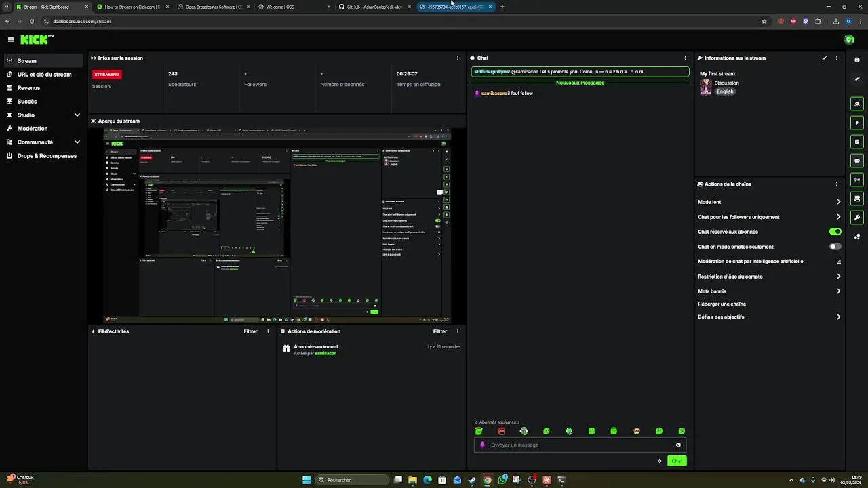Edit stream info using the header pencil icon
Viewport: 868px width, 488px height.
click(825, 58)
